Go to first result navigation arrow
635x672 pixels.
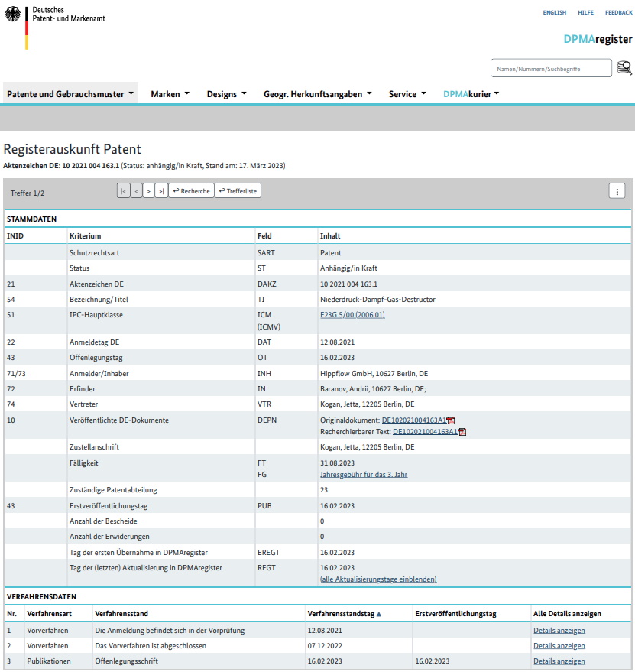point(123,191)
